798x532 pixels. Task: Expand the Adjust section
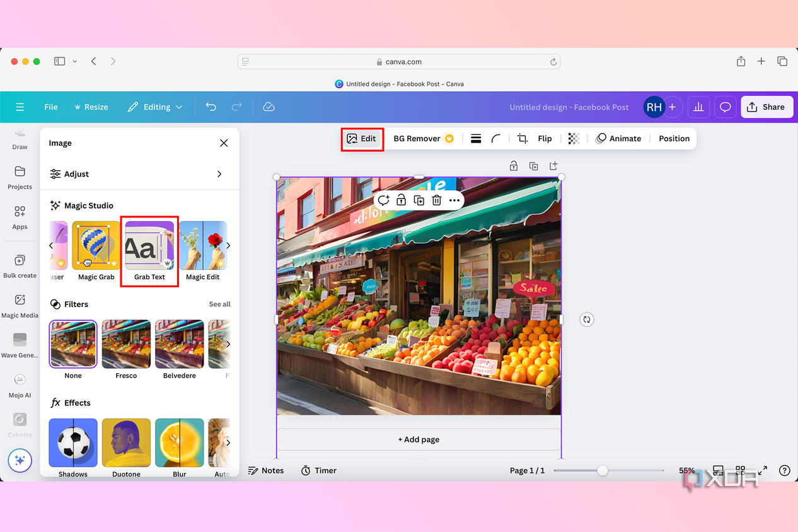[x=139, y=174]
